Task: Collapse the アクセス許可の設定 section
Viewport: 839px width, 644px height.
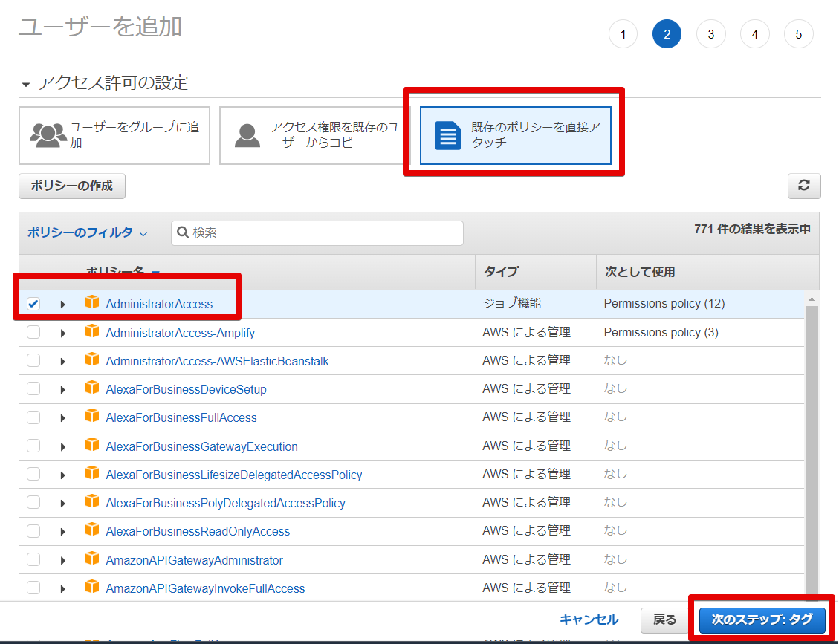Action: [x=27, y=84]
